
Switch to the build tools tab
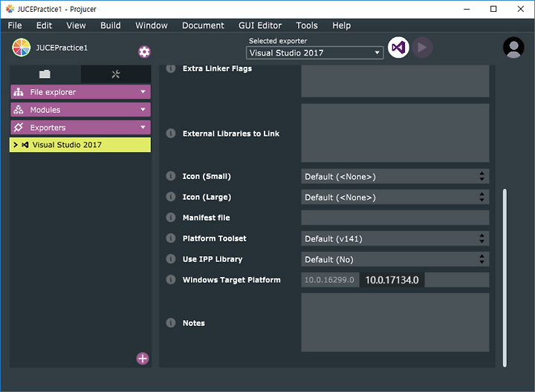pyautogui.click(x=116, y=74)
